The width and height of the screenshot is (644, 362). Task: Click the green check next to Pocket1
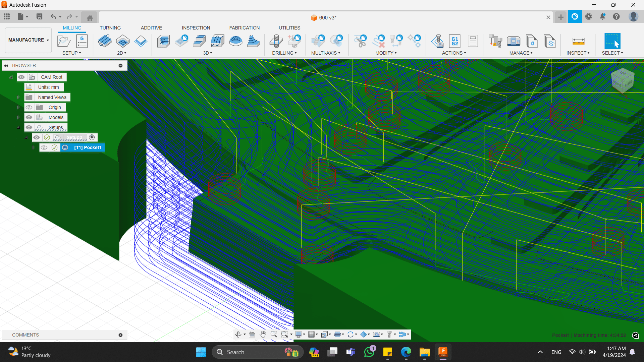coord(55,147)
